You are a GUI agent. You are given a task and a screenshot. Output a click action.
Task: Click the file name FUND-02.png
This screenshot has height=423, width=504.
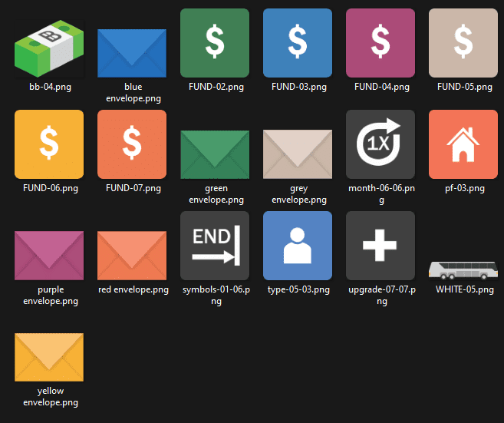pyautogui.click(x=216, y=87)
